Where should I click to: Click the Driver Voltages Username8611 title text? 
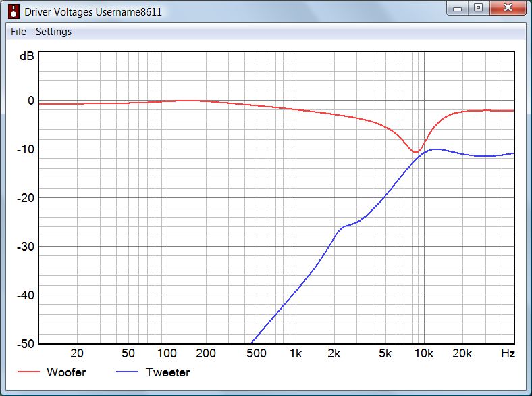point(93,12)
